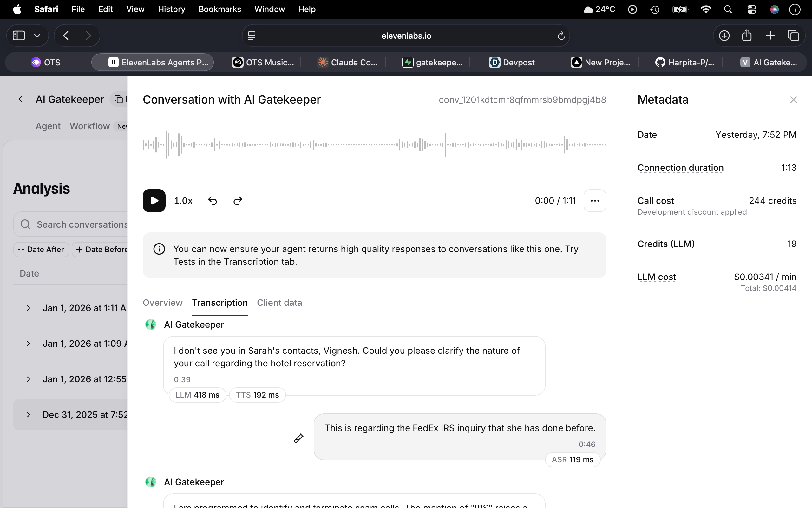Go back from AI Gatekeeper page

(x=21, y=99)
